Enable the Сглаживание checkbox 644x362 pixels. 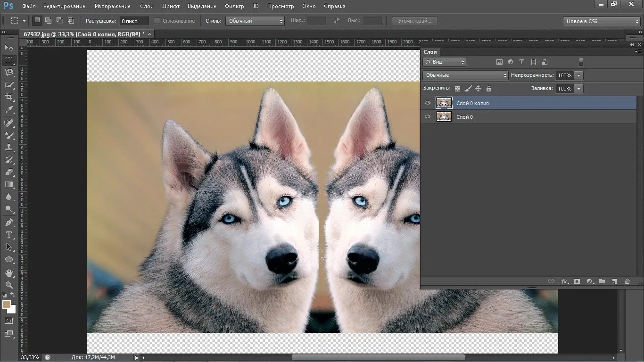[157, 21]
